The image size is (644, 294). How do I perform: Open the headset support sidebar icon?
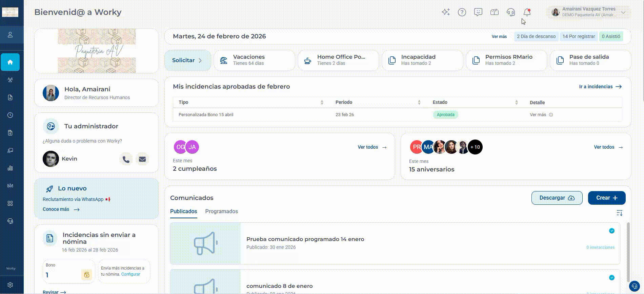10,221
